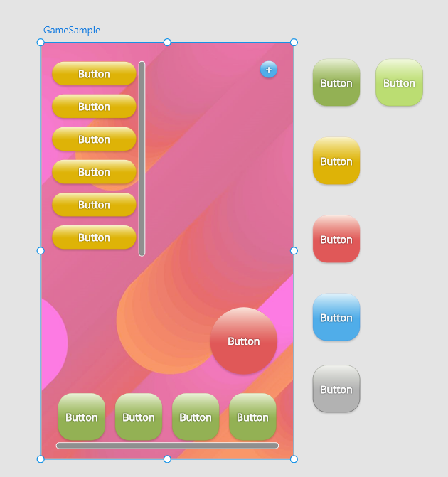The image size is (448, 477).
Task: Click the sixth yellow pill Button
Action: coord(94,237)
